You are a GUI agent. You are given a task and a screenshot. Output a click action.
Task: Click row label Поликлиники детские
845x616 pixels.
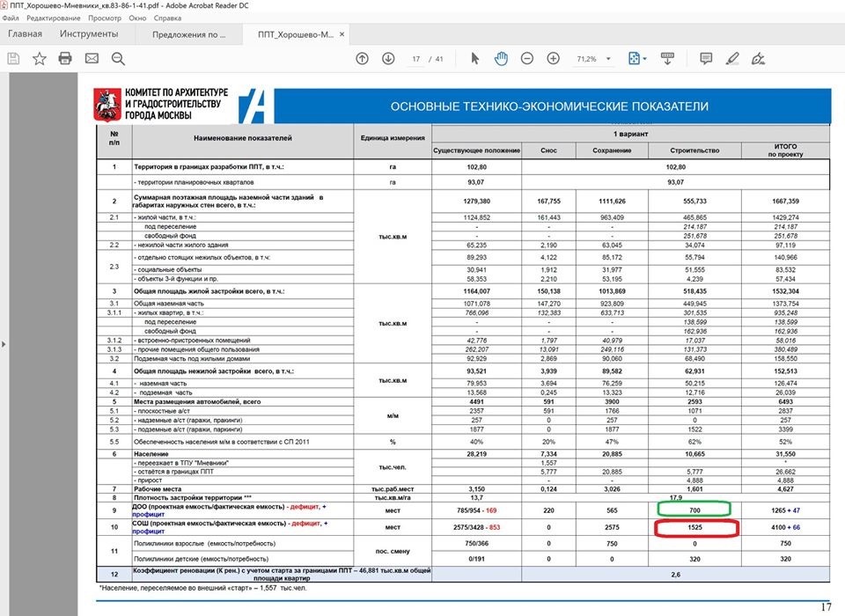tap(201, 559)
